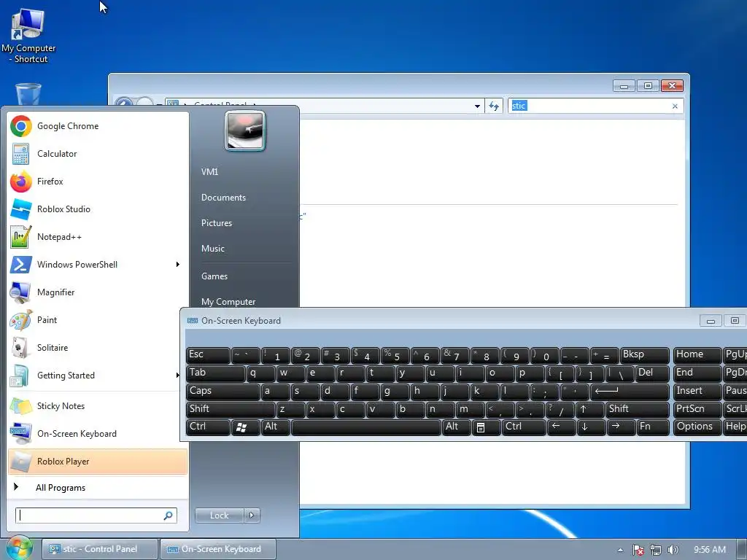This screenshot has height=560, width=747.
Task: Open Sticky Notes from Start menu
Action: click(98, 406)
